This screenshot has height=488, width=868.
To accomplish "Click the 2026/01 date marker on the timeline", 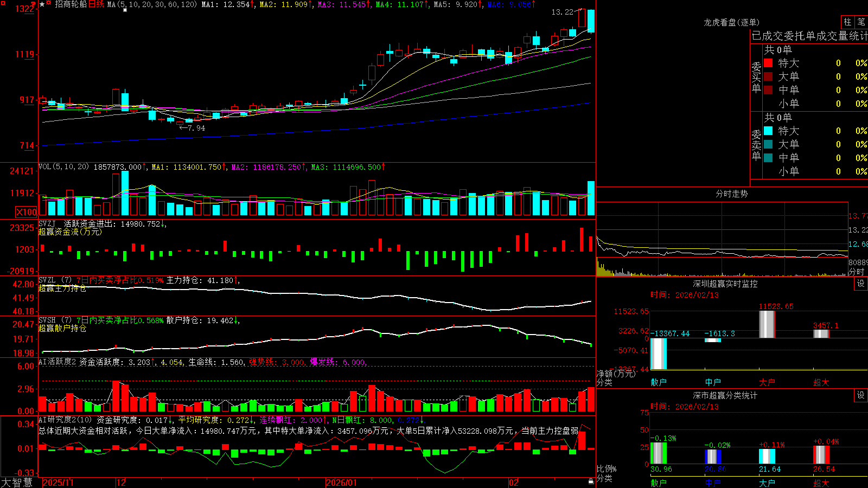I will (x=342, y=483).
